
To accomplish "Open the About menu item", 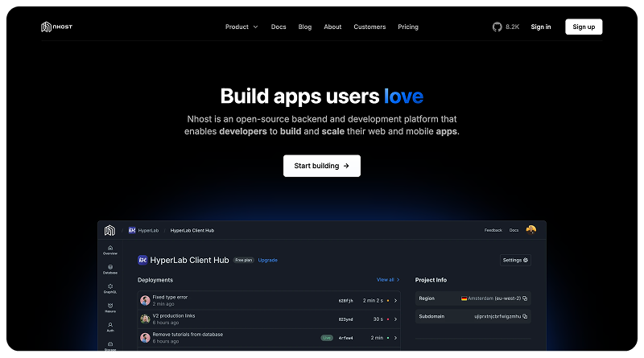I will pos(332,27).
